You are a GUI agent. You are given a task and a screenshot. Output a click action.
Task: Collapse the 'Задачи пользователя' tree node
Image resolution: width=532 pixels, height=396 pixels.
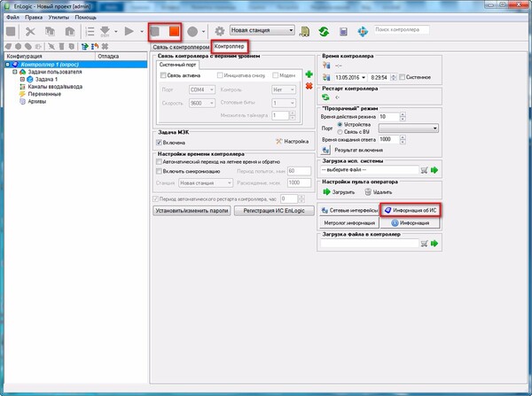click(x=15, y=72)
